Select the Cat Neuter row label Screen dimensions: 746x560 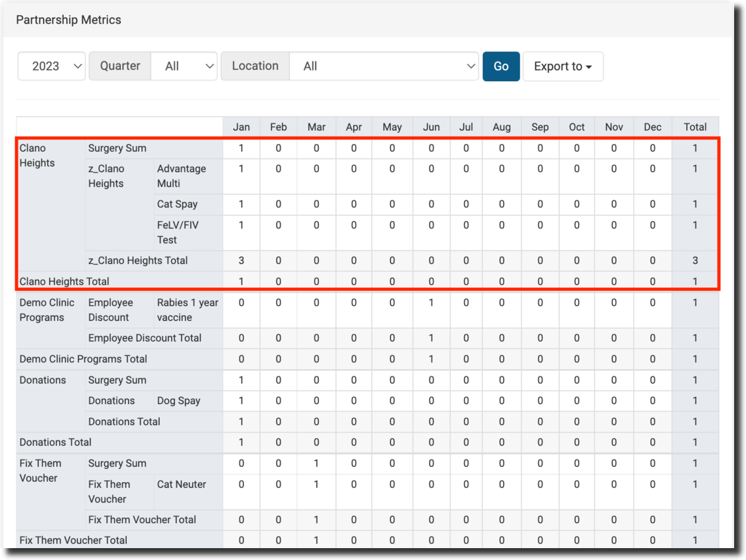click(x=182, y=484)
